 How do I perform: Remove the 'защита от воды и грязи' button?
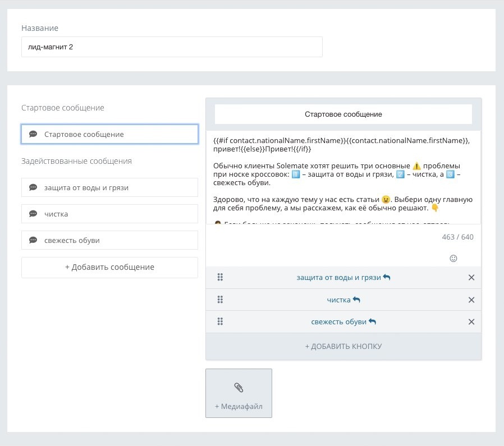(471, 278)
